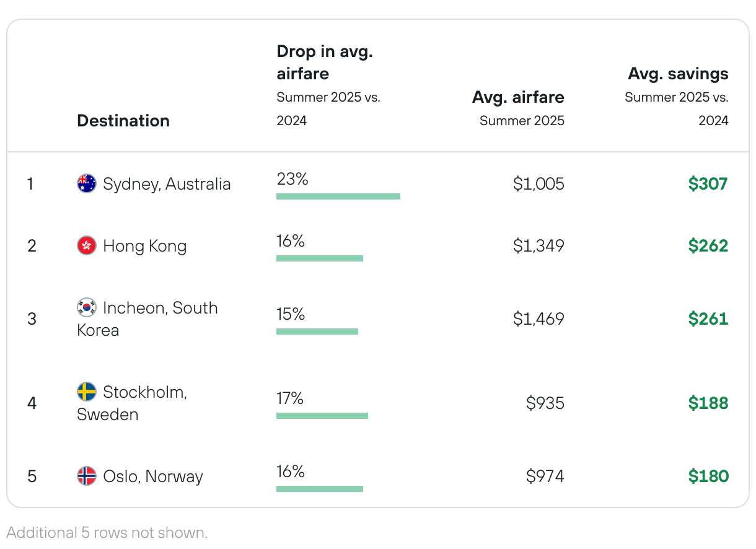The width and height of the screenshot is (756, 549).
Task: Click the South Korea flag icon
Action: point(87,307)
